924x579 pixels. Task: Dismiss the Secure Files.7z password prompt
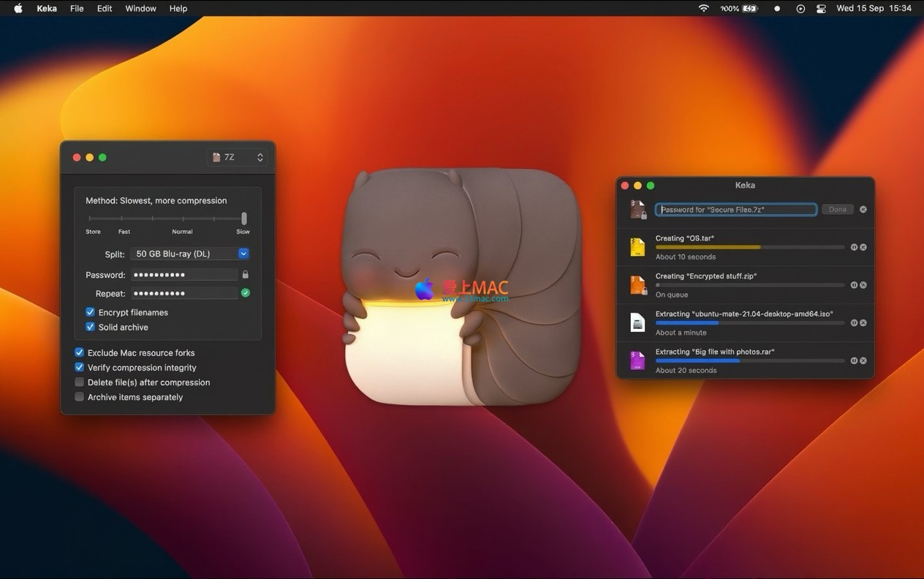863,209
